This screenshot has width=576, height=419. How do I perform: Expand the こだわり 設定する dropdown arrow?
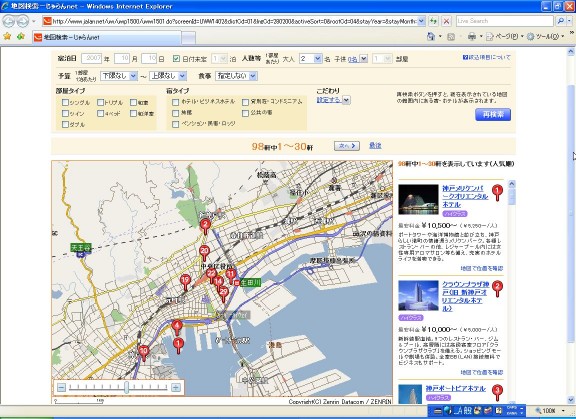346,100
